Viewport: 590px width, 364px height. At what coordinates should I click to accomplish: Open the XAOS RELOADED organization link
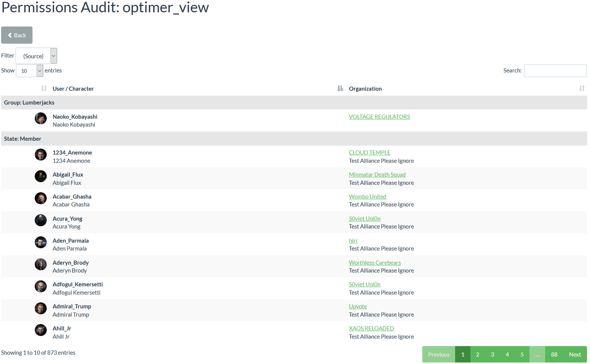click(371, 329)
